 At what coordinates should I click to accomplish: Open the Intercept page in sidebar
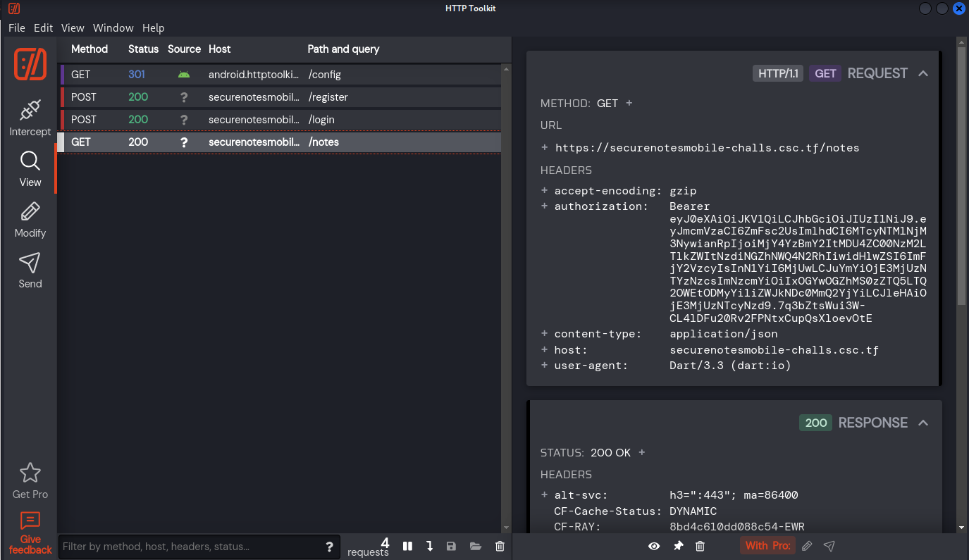pyautogui.click(x=30, y=118)
